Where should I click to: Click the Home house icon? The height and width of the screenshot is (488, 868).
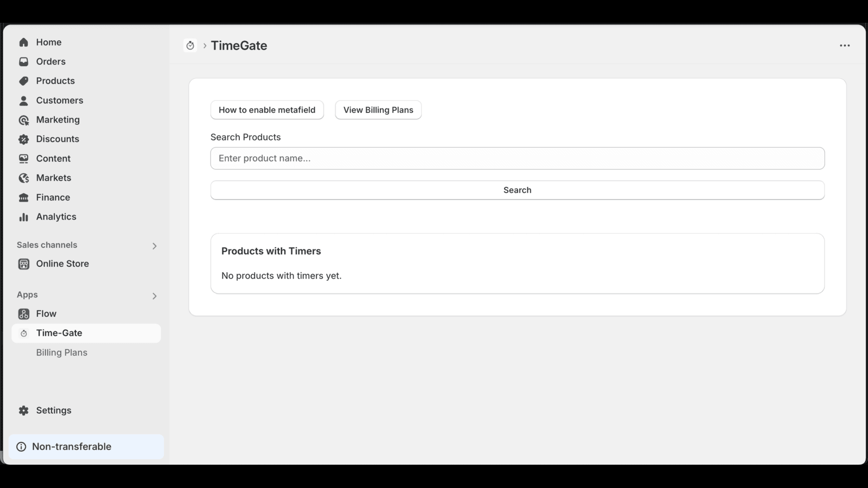[x=23, y=42]
